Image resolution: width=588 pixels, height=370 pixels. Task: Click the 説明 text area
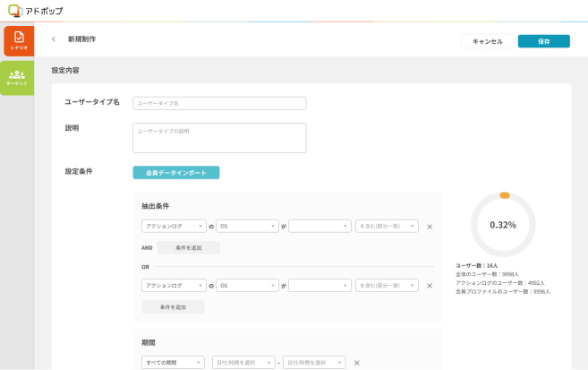point(219,138)
